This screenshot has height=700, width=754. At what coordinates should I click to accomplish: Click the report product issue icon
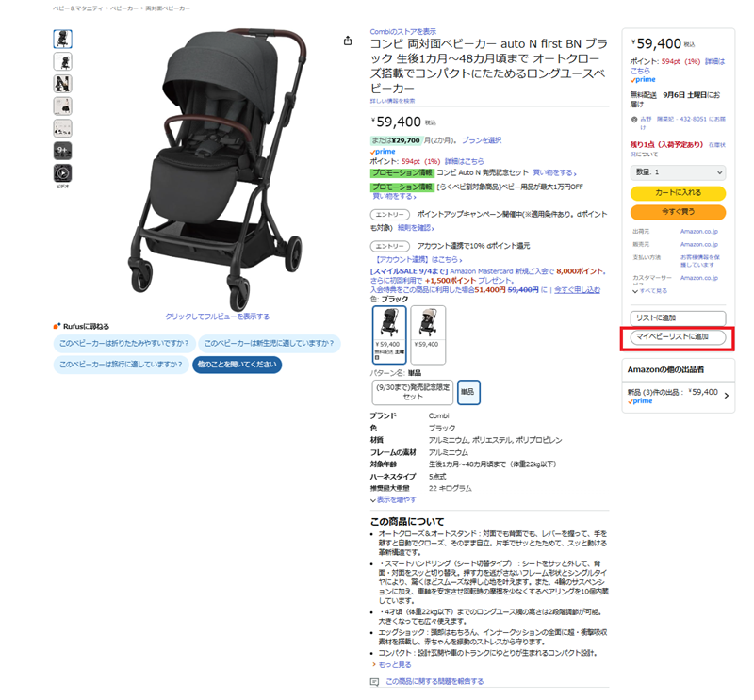[374, 682]
